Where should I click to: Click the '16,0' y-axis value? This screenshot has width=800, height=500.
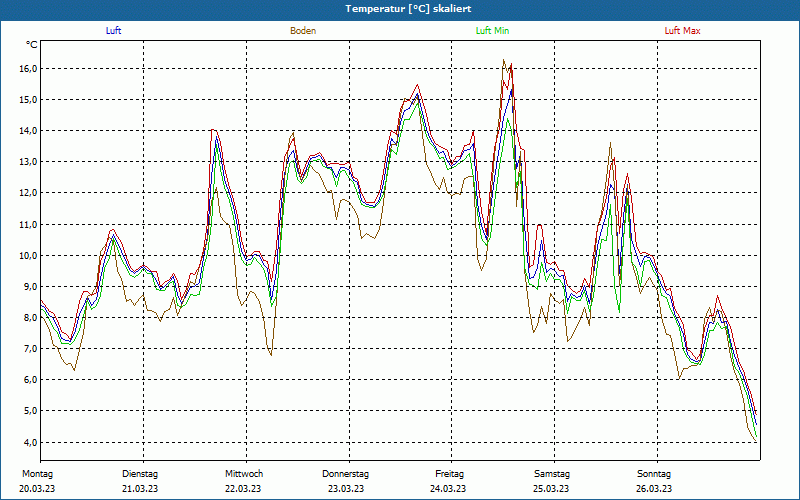pyautogui.click(x=29, y=68)
